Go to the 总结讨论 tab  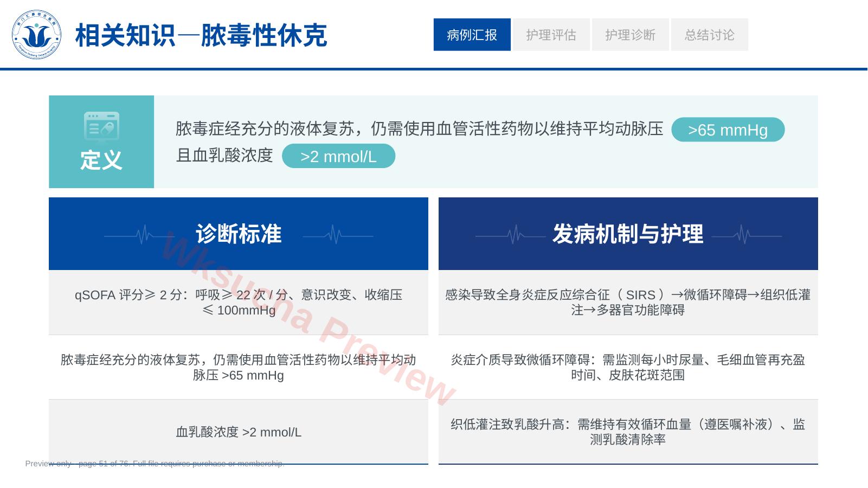pyautogui.click(x=710, y=35)
